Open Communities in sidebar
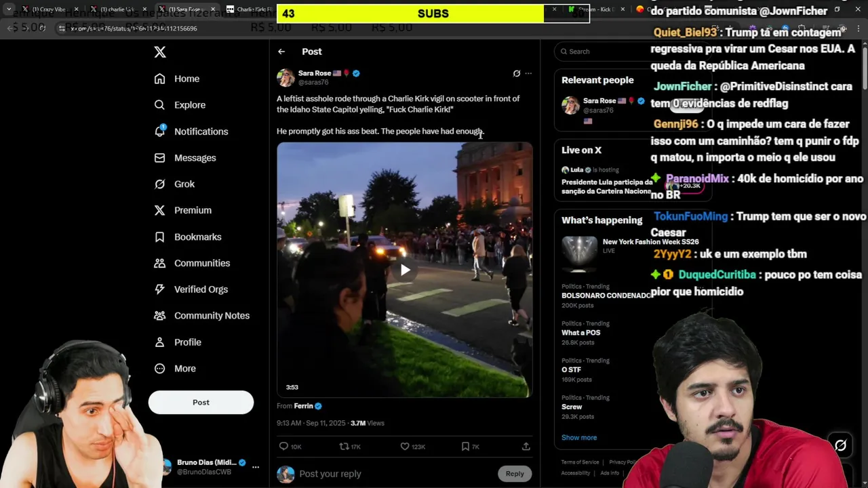 [192, 263]
